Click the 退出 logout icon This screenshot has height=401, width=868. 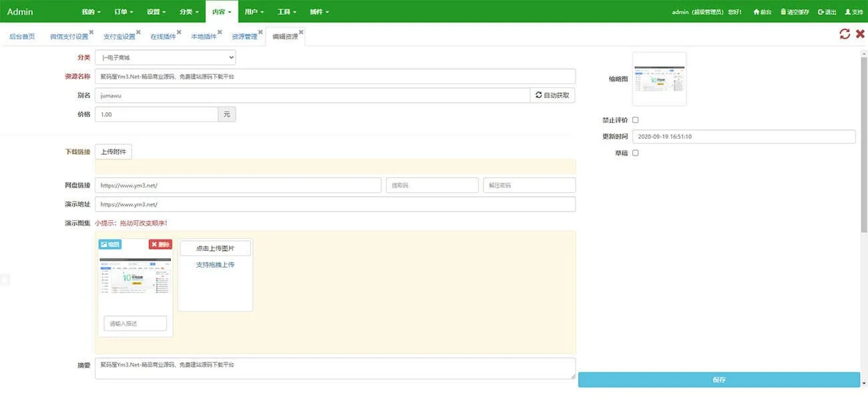click(x=821, y=12)
